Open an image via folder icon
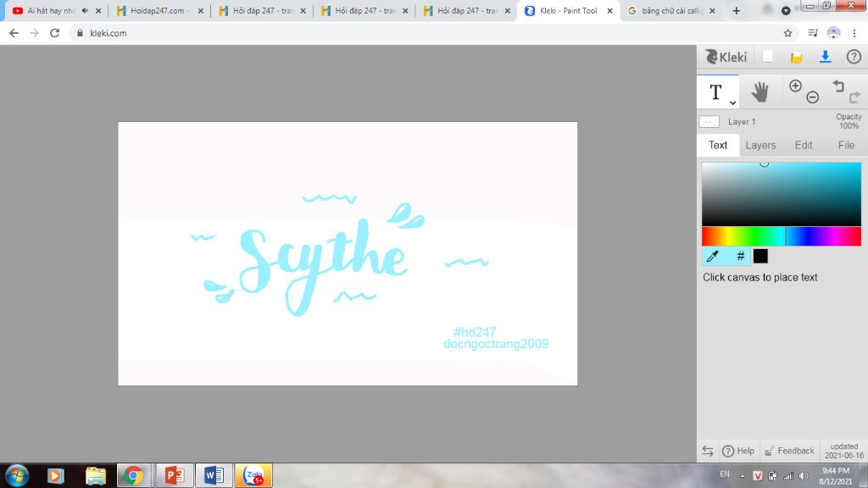The height and width of the screenshot is (488, 868). pos(796,57)
